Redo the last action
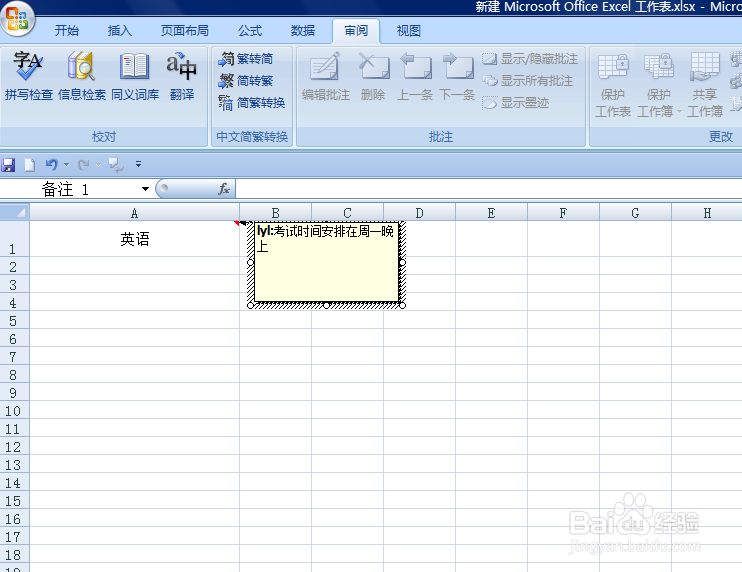 (84, 165)
